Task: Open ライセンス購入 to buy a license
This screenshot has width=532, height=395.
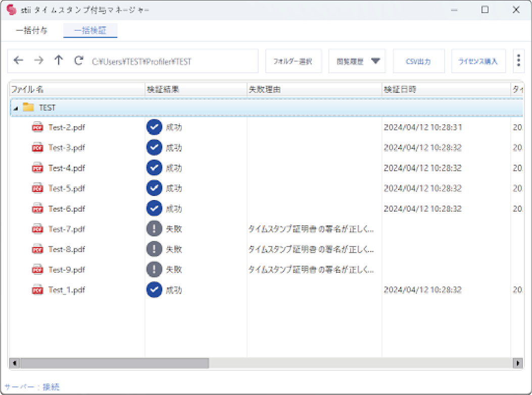Action: point(478,60)
